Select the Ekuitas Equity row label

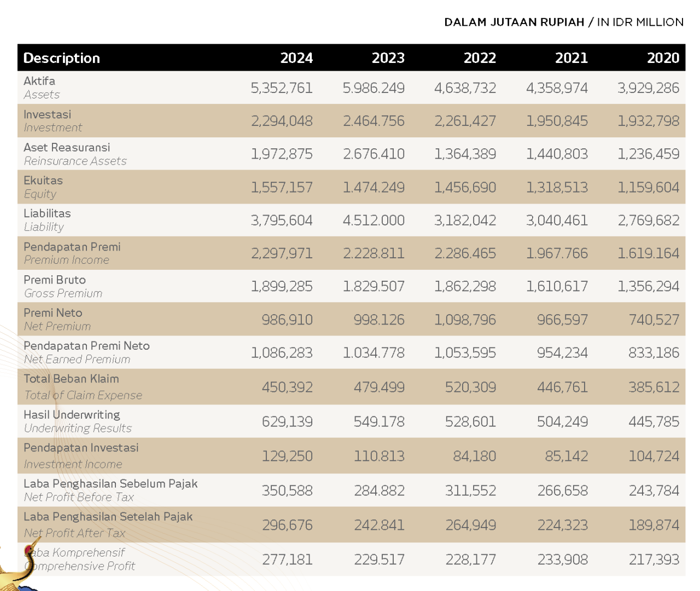(x=43, y=187)
